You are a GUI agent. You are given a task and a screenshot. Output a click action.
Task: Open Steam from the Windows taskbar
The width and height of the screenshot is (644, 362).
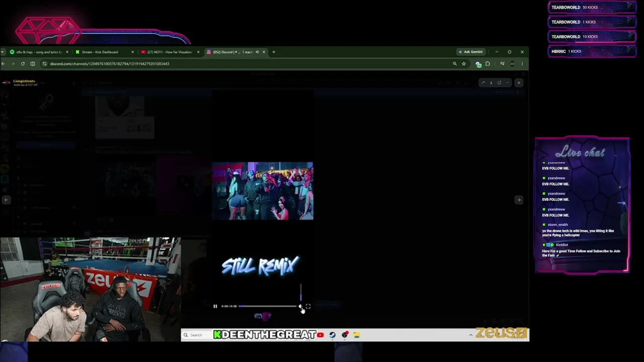[333, 335]
